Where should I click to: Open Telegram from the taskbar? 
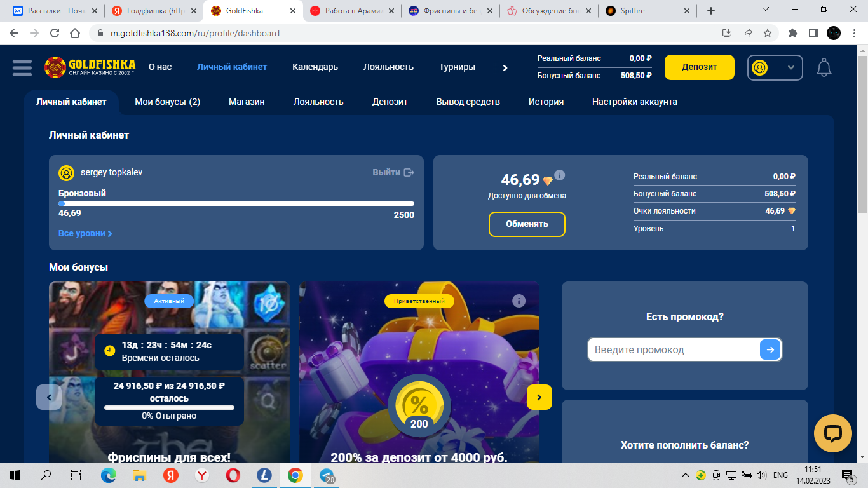click(327, 475)
